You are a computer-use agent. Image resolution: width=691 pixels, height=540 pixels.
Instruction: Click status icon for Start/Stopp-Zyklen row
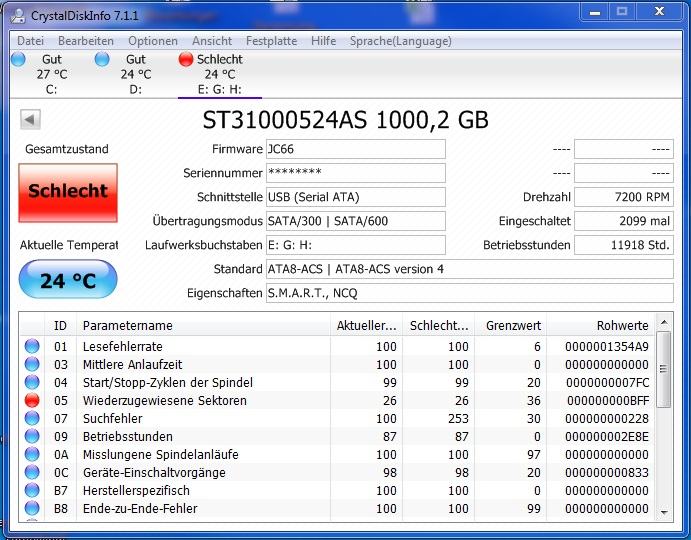tap(32, 382)
